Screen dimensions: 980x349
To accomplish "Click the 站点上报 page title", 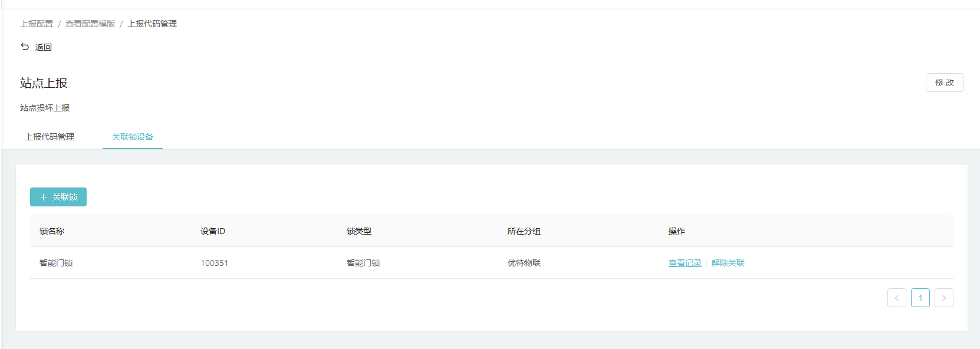I will 44,83.
